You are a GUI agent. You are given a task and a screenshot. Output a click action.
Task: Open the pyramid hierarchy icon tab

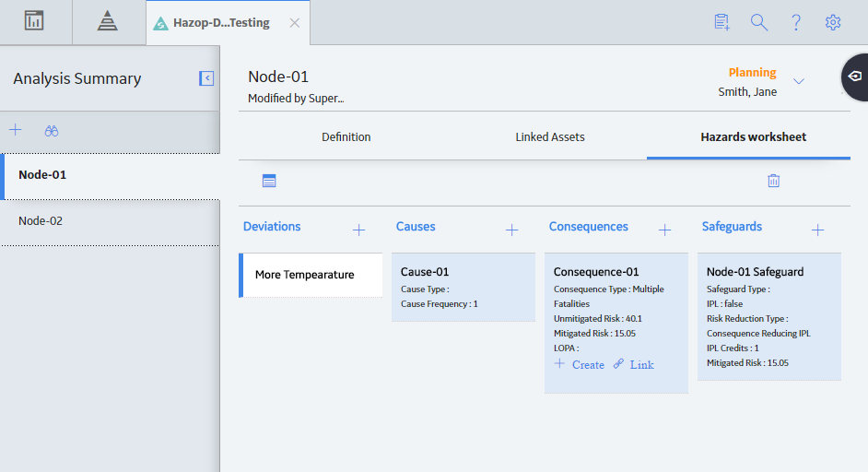click(x=108, y=21)
